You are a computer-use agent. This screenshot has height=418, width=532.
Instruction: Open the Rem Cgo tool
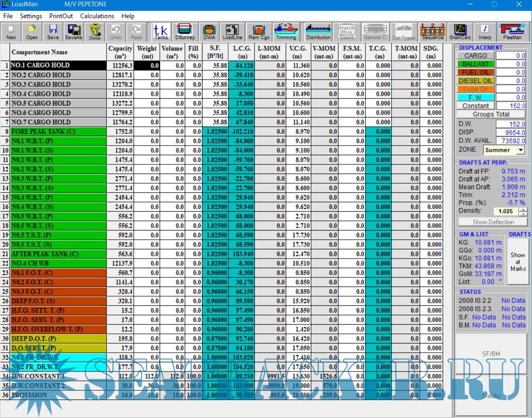(x=259, y=32)
